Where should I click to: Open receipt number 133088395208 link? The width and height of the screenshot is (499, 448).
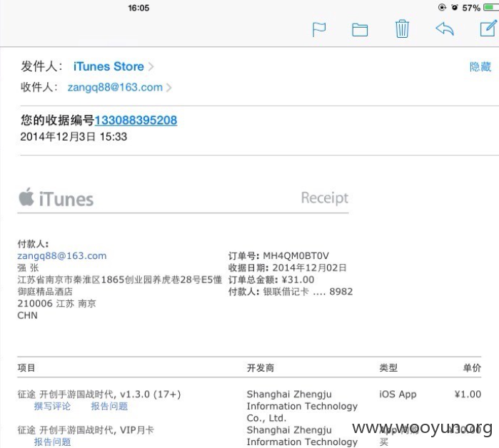tap(136, 120)
